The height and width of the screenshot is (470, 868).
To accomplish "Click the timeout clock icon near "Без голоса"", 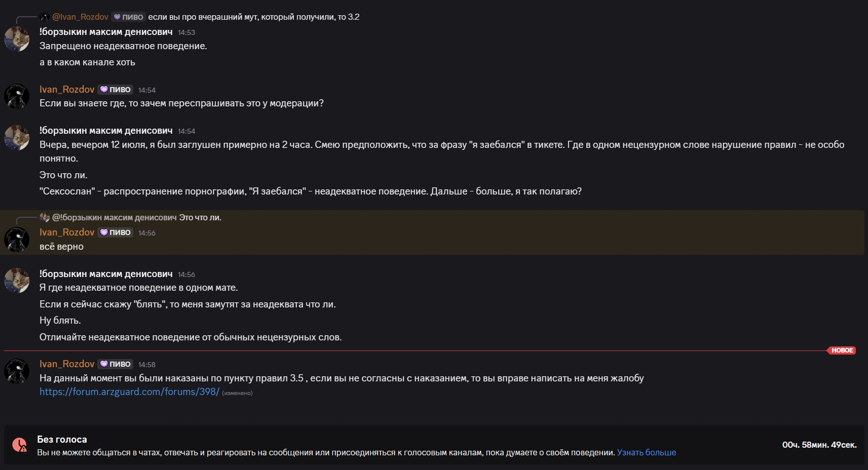I will pyautogui.click(x=20, y=445).
